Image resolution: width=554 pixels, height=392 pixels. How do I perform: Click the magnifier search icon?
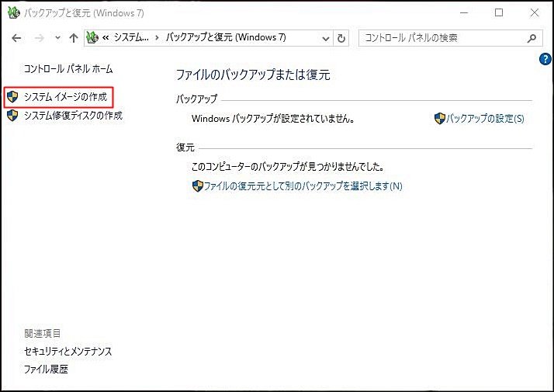531,38
